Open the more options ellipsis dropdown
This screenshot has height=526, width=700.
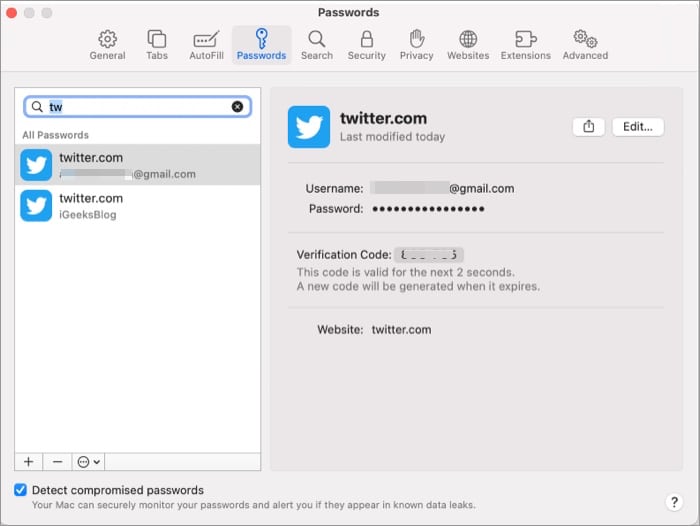88,462
